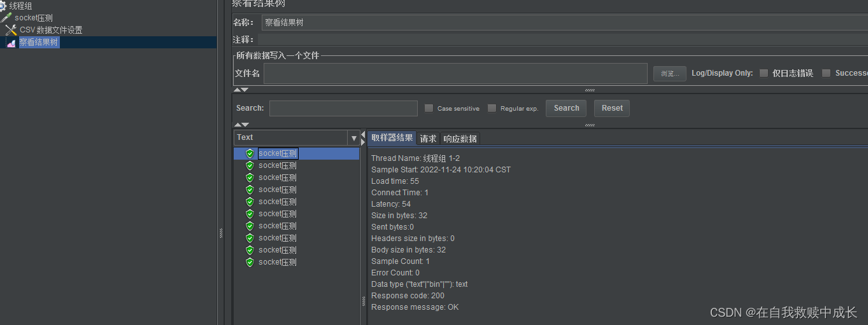This screenshot has width=868, height=325.
Task: Click the up arrow under the 文件名 section
Action: (x=238, y=90)
